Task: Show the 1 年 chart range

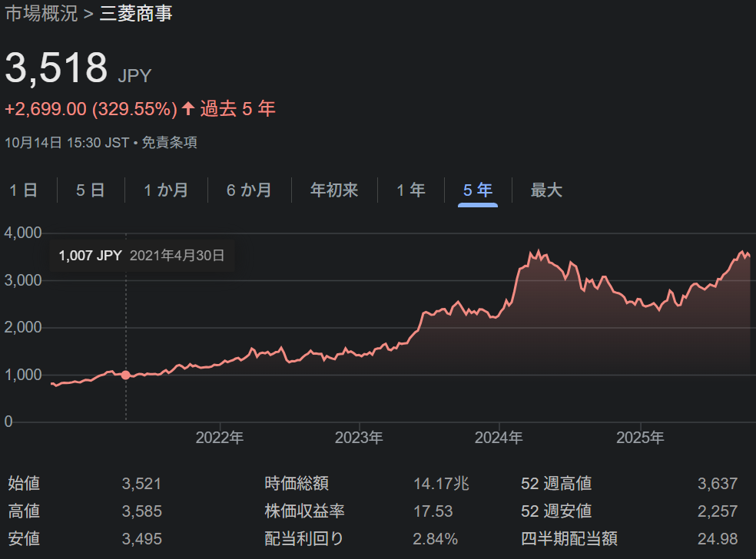Action: coord(410,190)
